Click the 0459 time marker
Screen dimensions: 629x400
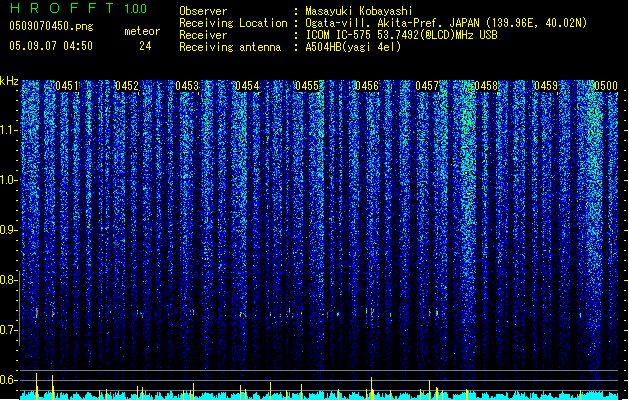[x=546, y=86]
